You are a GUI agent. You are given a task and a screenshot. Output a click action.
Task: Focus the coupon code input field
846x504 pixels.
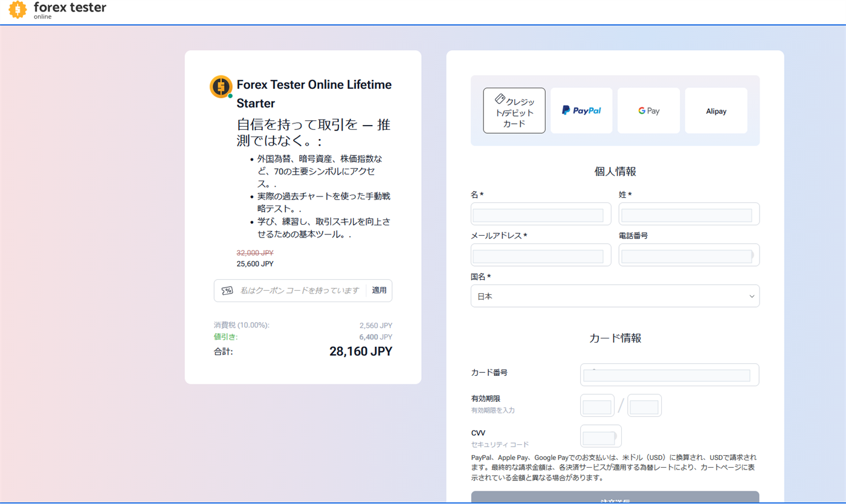[x=300, y=291]
